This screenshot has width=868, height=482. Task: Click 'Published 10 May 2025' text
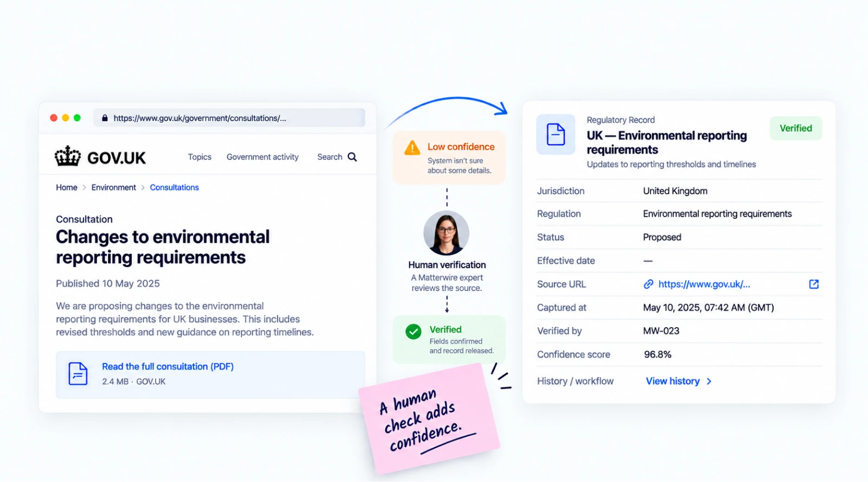pyautogui.click(x=108, y=283)
